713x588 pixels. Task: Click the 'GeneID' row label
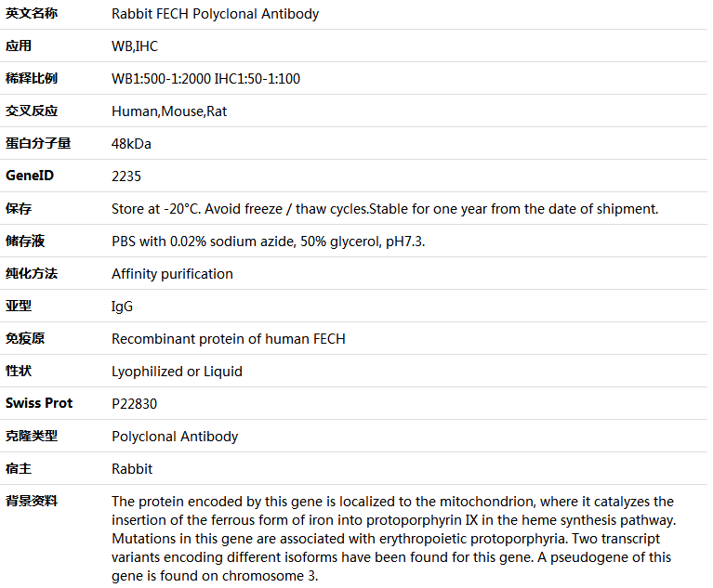pos(30,176)
